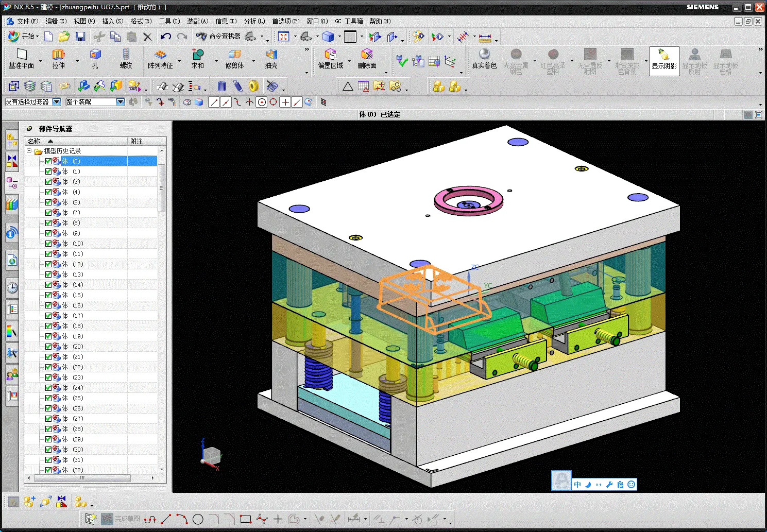The height and width of the screenshot is (532, 767).
Task: Click the 附注 column header
Action: (x=147, y=141)
